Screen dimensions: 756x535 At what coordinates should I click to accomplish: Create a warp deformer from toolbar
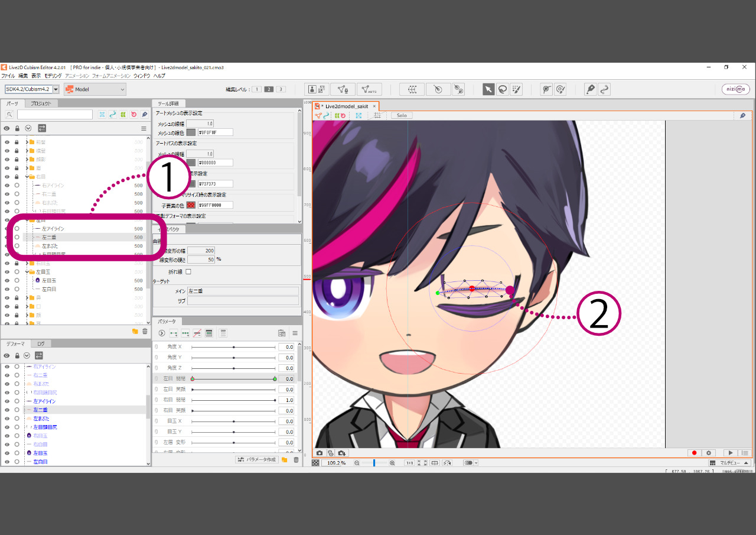(412, 89)
